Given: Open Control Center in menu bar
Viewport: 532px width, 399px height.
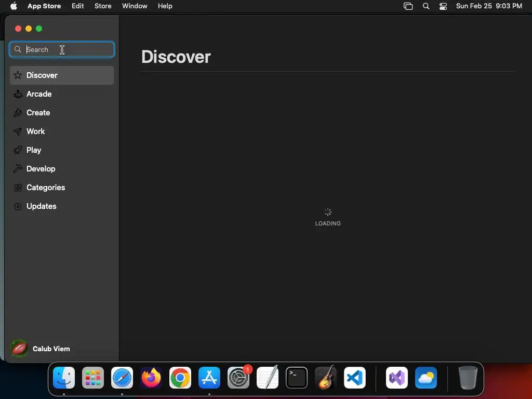Looking at the screenshot, I should coord(443,6).
